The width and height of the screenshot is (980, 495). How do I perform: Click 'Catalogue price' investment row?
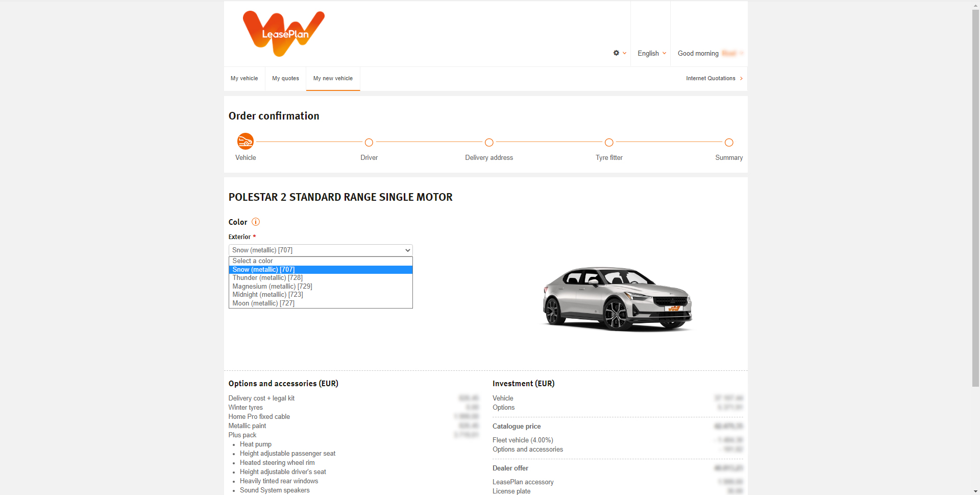618,427
